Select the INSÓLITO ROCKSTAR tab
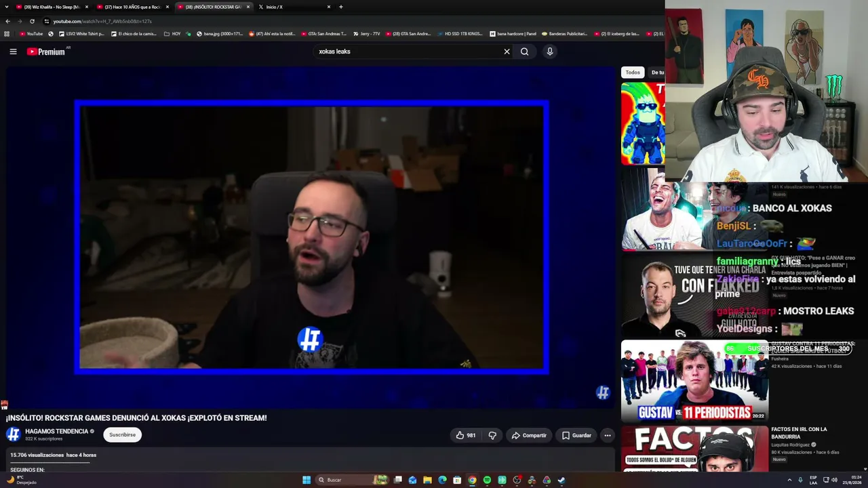This screenshot has width=868, height=488. click(x=213, y=7)
